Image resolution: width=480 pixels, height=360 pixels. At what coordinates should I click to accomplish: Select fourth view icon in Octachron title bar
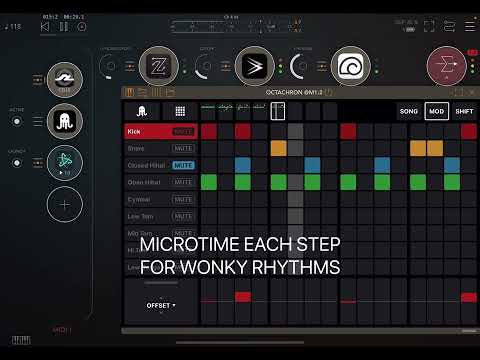coord(170,92)
